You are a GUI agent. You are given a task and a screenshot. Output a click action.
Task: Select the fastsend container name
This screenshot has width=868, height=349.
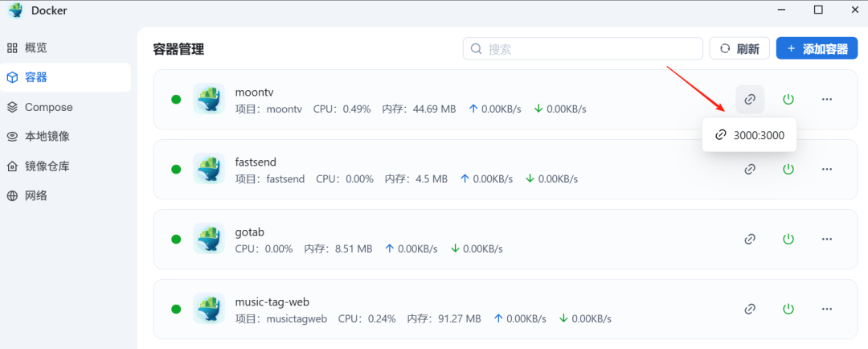pos(256,162)
